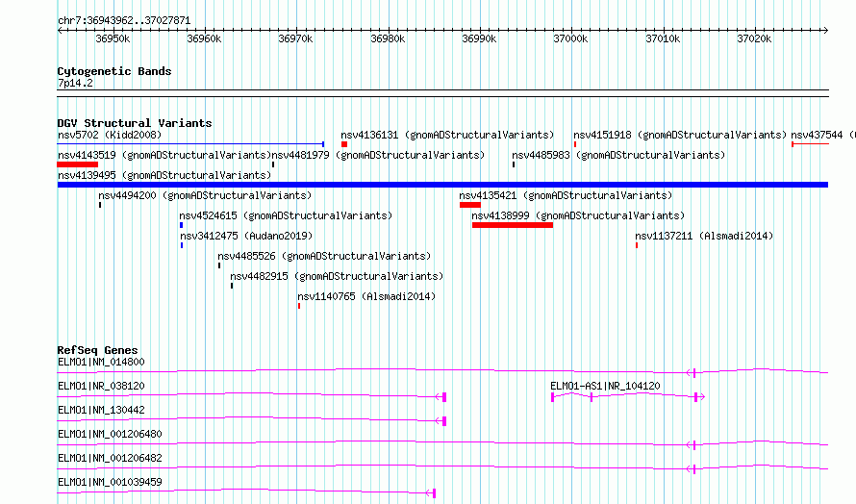This screenshot has width=856, height=504.
Task: Click the nsv4524615 blue tick marker
Action: pyautogui.click(x=181, y=225)
